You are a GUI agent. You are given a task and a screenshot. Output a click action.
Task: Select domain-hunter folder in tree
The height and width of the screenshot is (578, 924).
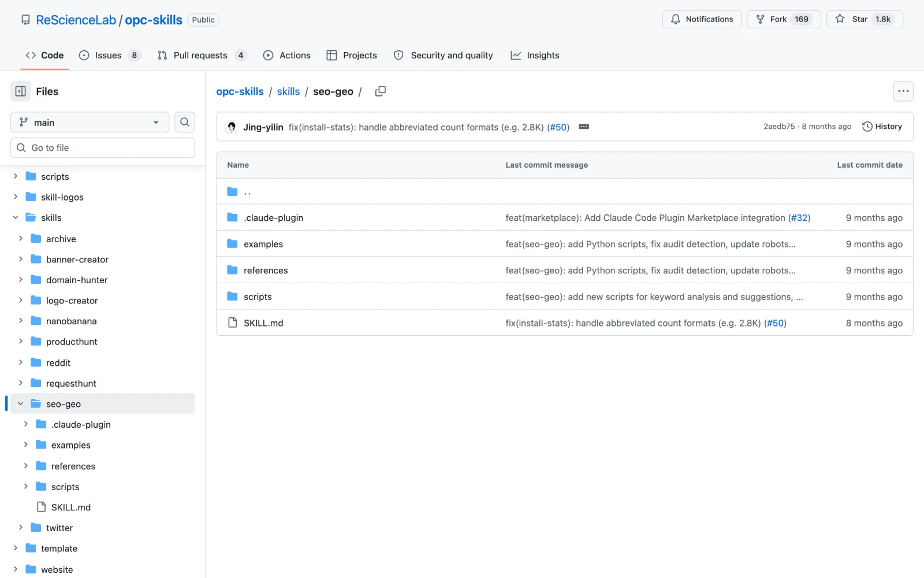point(77,280)
